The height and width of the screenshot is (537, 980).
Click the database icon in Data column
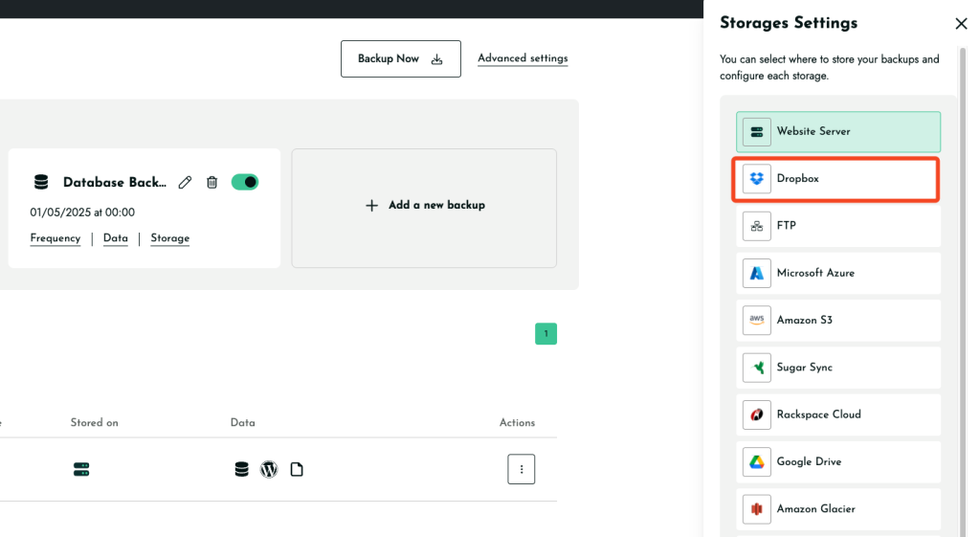(x=241, y=469)
